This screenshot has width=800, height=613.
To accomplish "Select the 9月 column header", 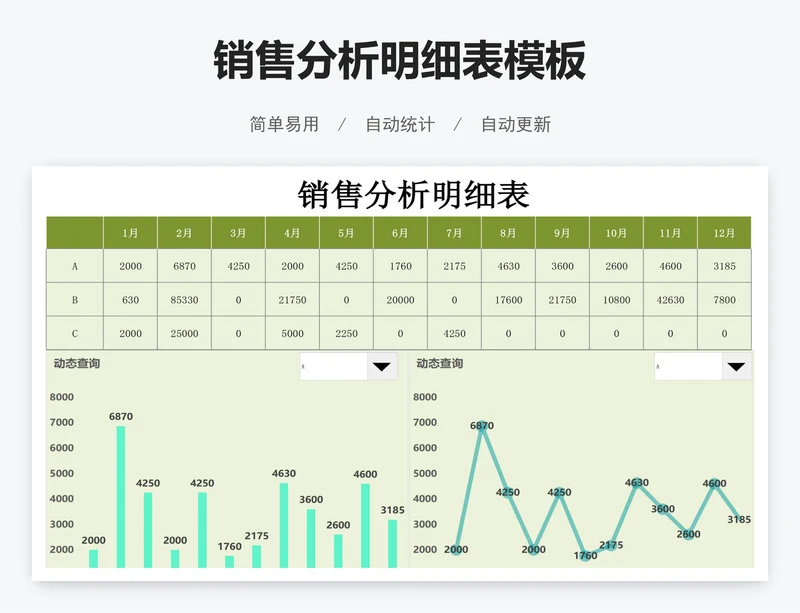I will (562, 233).
